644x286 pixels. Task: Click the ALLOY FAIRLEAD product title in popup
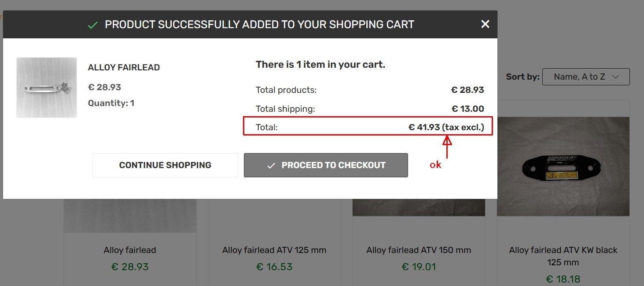point(124,68)
